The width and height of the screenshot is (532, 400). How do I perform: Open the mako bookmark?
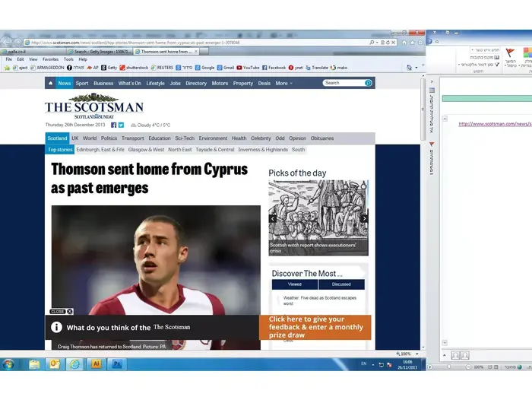click(339, 68)
